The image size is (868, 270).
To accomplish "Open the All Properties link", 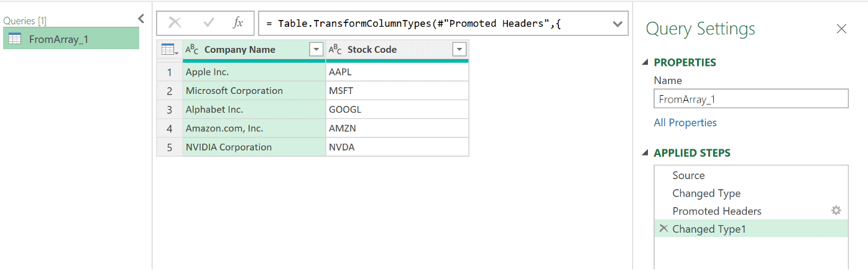I will (x=685, y=123).
